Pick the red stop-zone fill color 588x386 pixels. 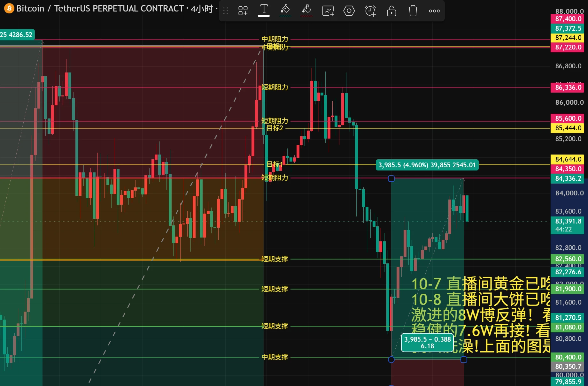coord(306,10)
